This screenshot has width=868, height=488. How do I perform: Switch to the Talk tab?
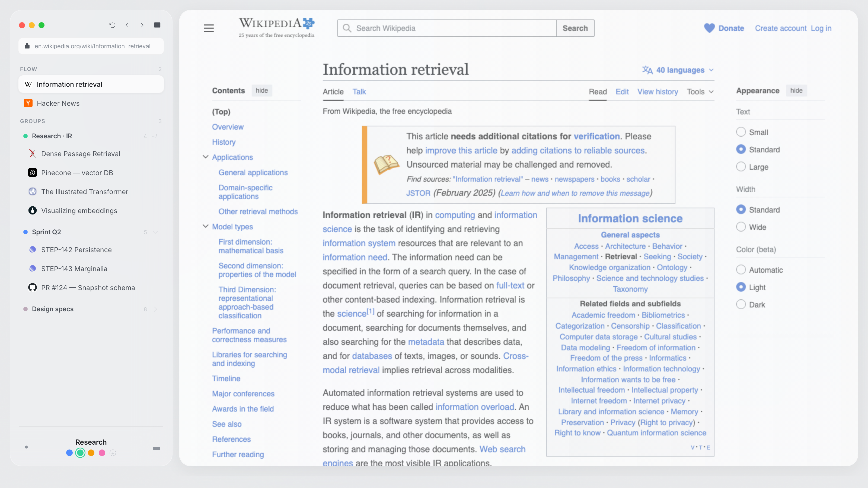click(x=359, y=92)
